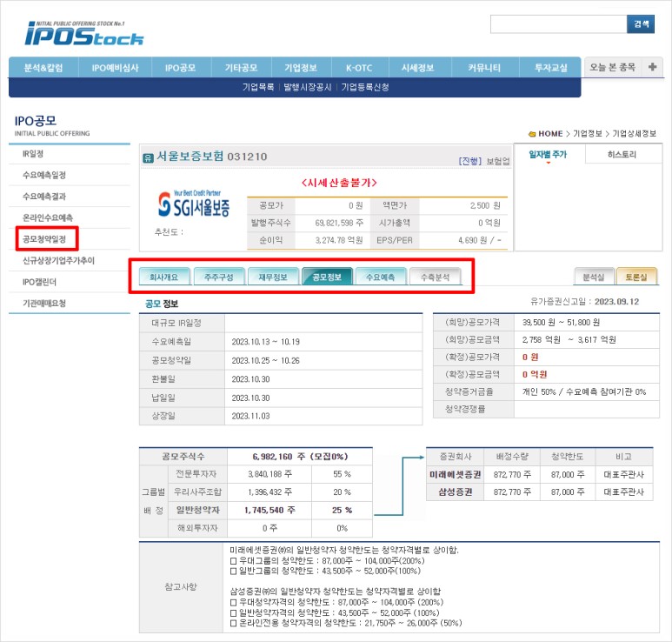Switch to the 재무정보 tab

(273, 277)
